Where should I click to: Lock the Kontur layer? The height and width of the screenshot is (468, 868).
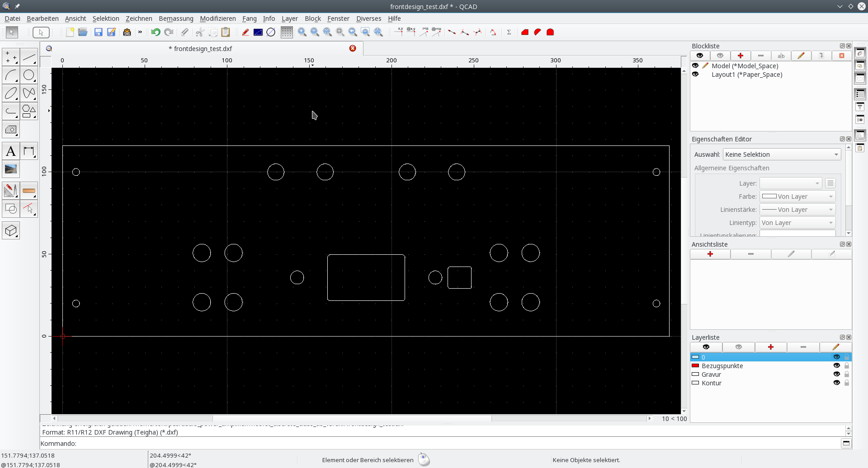tap(847, 383)
